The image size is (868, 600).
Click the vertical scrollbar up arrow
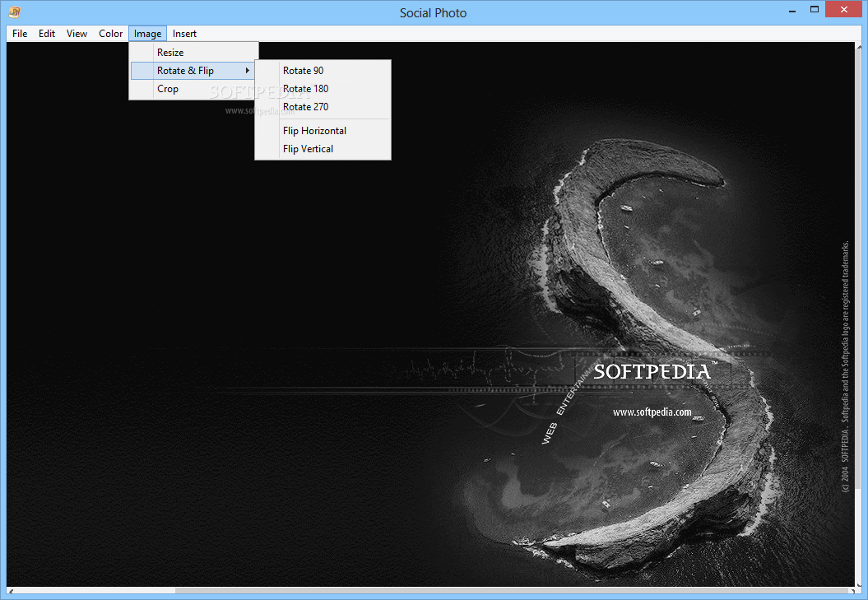click(859, 47)
